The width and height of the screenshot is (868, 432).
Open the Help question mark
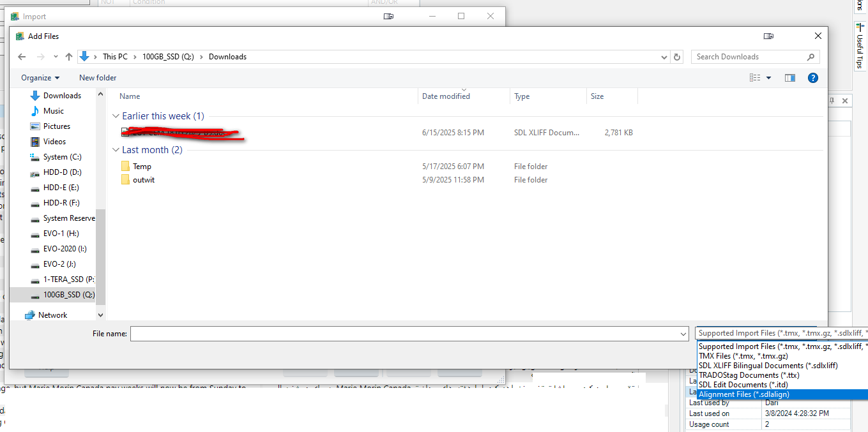tap(813, 78)
